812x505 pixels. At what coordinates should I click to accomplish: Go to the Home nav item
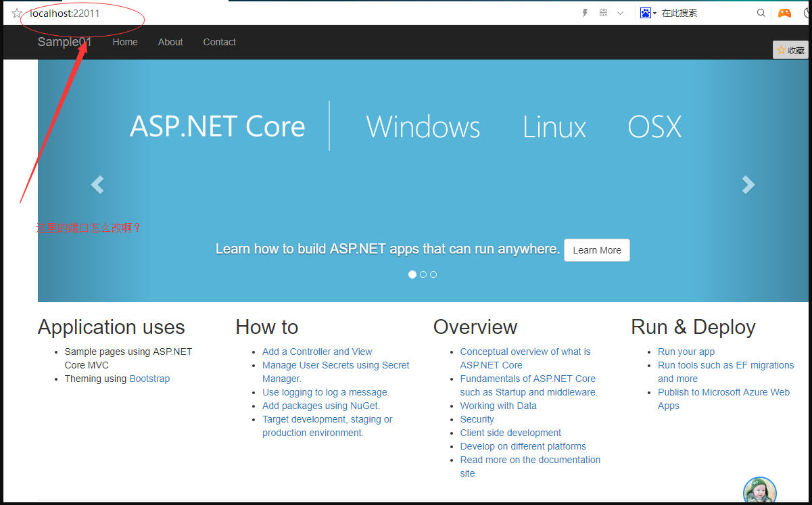[x=125, y=42]
